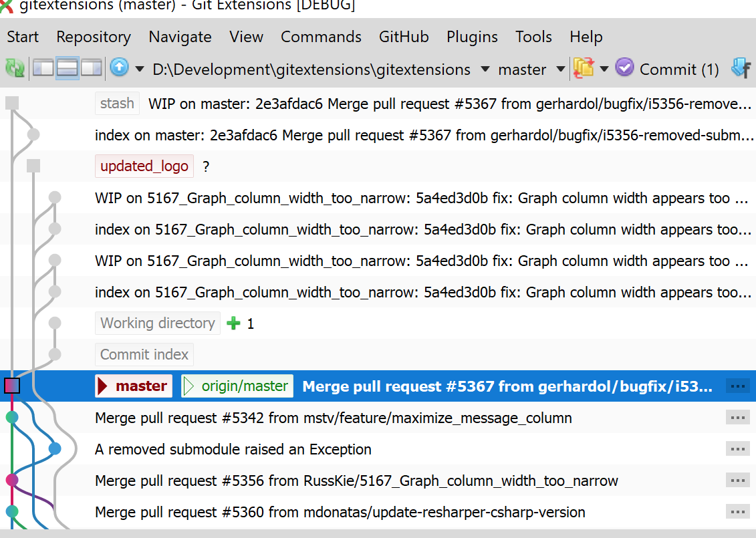Click the master branch label badge
The height and width of the screenshot is (538, 756).
click(133, 386)
